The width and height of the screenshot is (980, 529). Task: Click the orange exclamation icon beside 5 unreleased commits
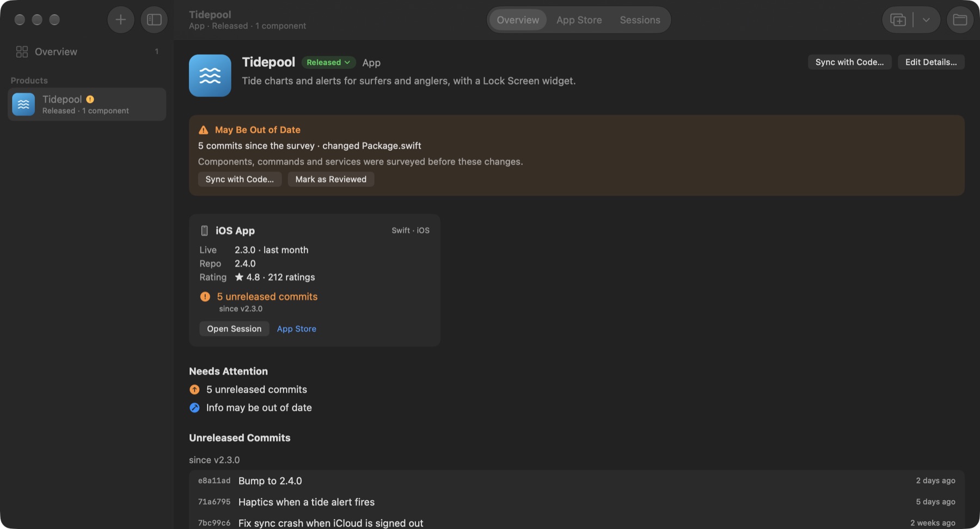(x=205, y=296)
